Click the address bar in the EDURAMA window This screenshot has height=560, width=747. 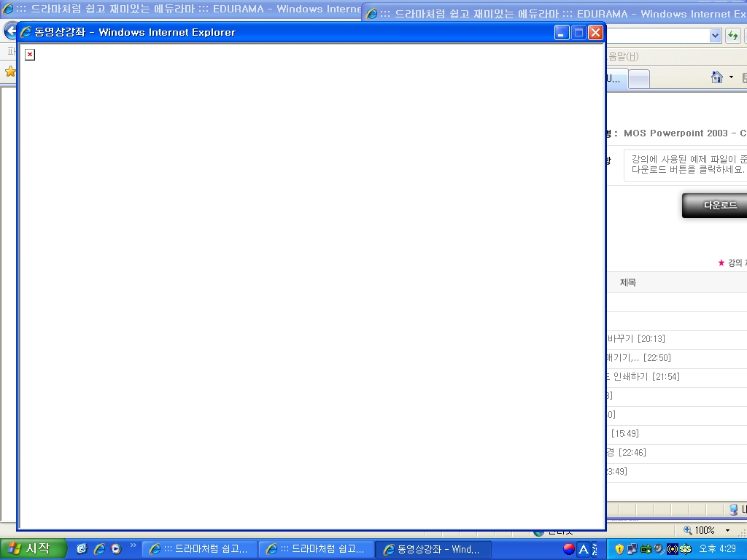coord(658,36)
